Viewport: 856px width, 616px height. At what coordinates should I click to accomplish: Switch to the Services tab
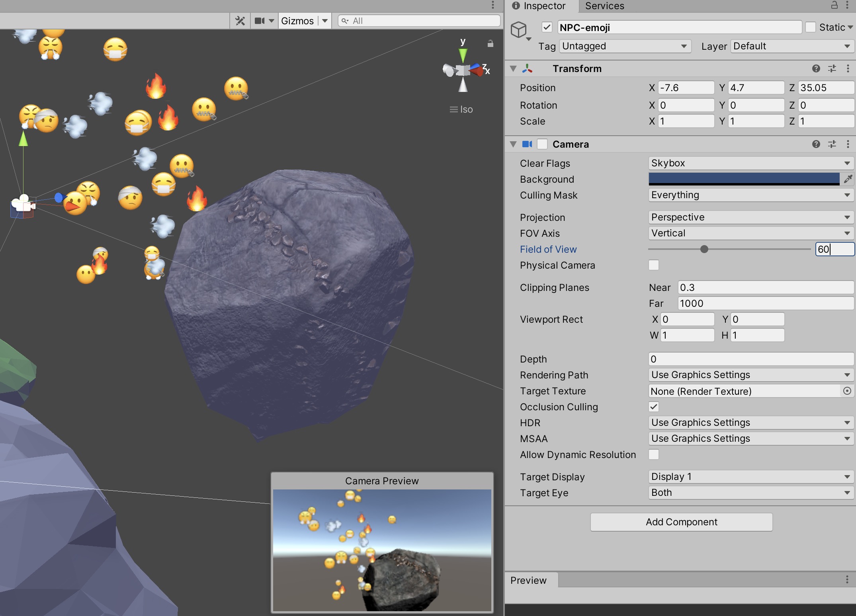tap(604, 6)
